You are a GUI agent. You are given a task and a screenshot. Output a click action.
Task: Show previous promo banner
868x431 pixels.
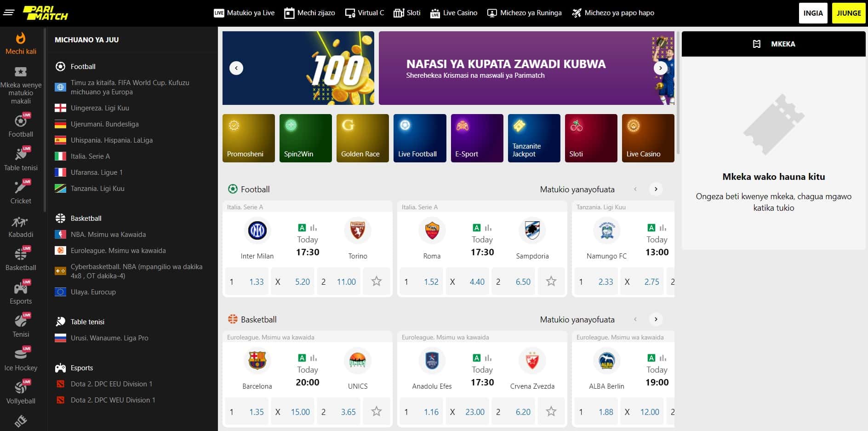click(236, 68)
